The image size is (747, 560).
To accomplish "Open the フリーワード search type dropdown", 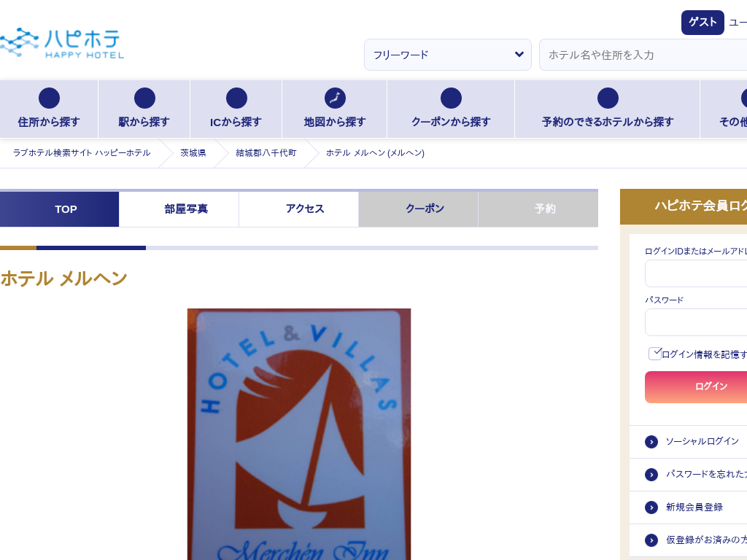I will tap(448, 55).
